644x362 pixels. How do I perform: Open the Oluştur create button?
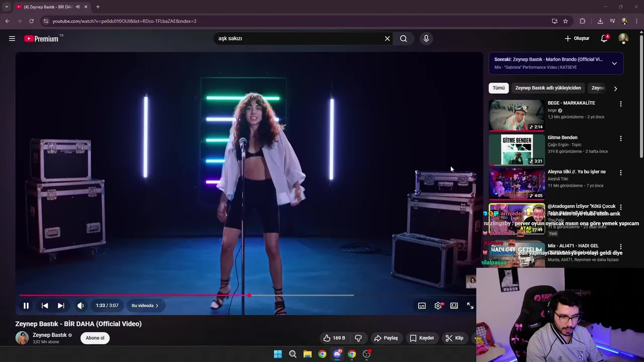click(577, 38)
